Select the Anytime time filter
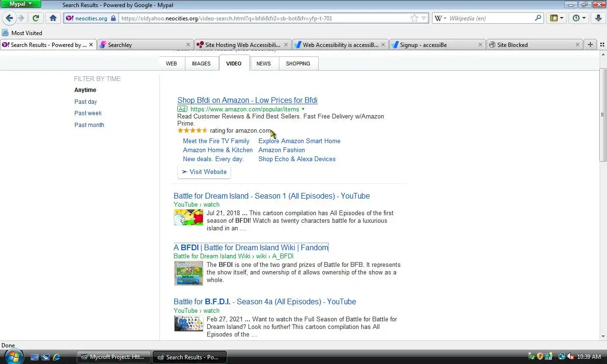The image size is (607, 364). (x=85, y=90)
